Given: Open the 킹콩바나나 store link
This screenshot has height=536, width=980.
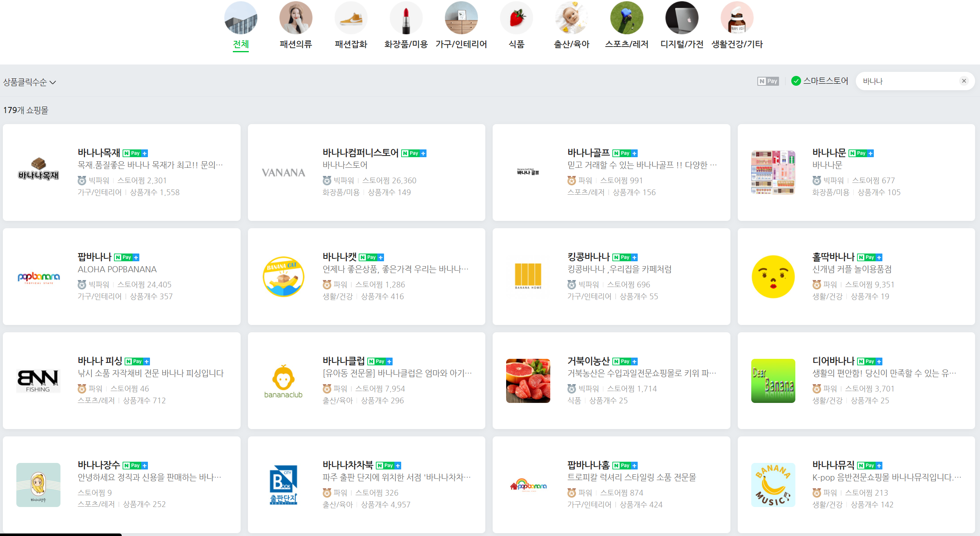Looking at the screenshot, I should (588, 257).
